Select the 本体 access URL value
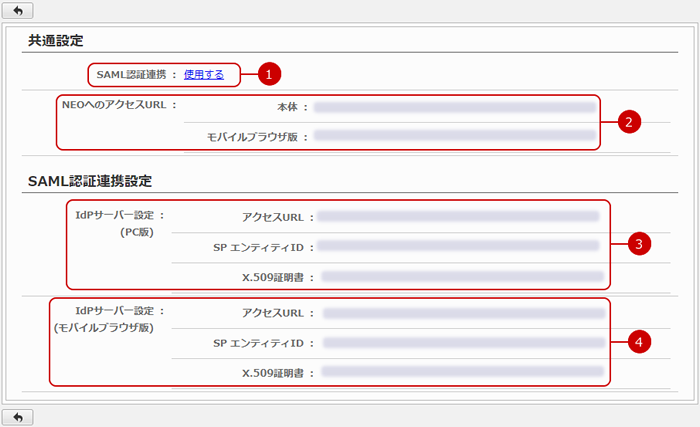Screen dimensions: 700x427 454,106
